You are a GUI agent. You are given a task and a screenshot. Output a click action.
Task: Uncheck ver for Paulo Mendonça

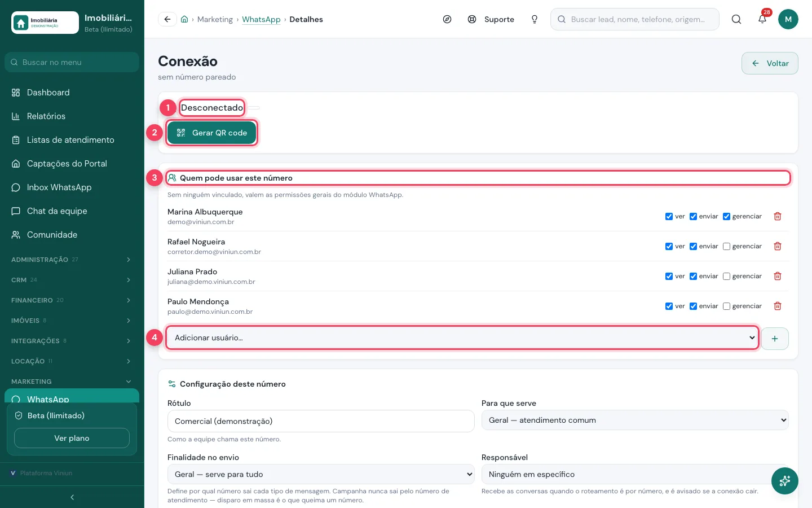click(669, 306)
